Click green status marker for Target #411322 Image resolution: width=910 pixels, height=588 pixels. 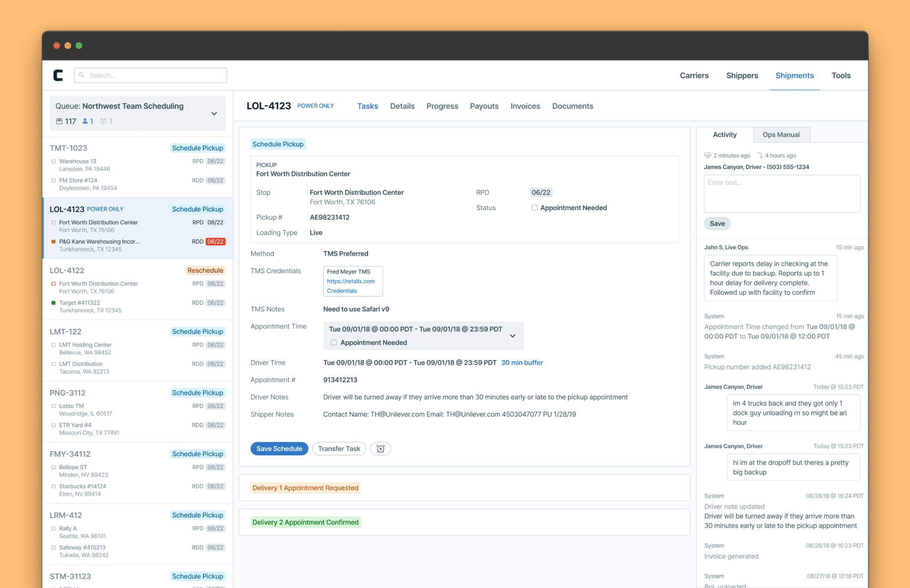coord(53,303)
